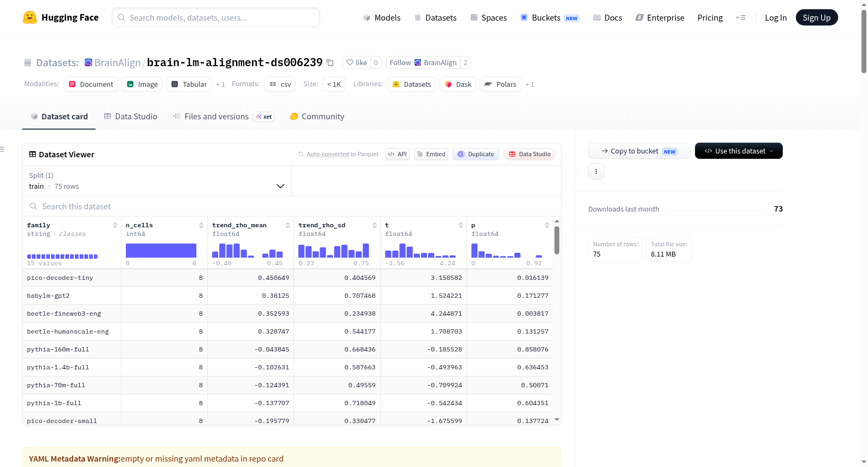868x467 pixels.
Task: Click the heart like icon
Action: (350, 62)
